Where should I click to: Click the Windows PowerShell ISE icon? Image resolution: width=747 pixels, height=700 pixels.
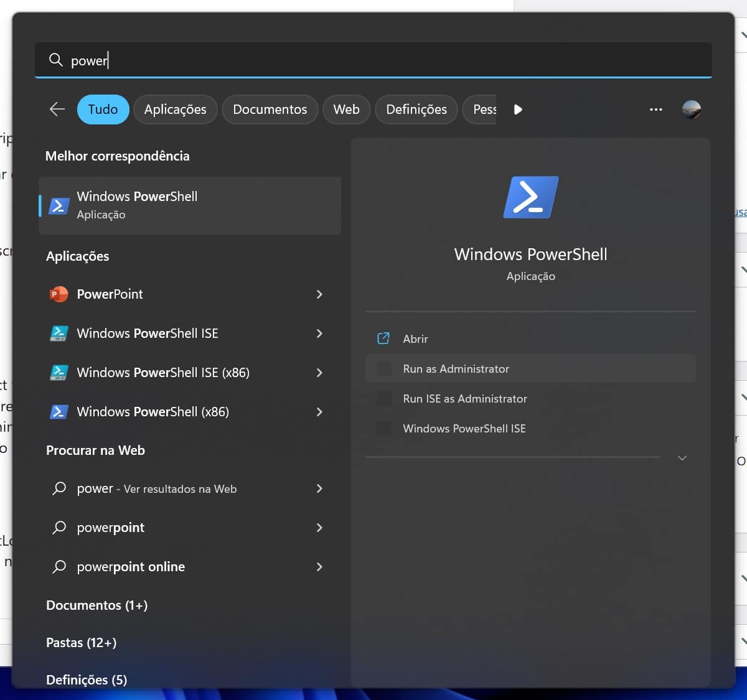(59, 334)
